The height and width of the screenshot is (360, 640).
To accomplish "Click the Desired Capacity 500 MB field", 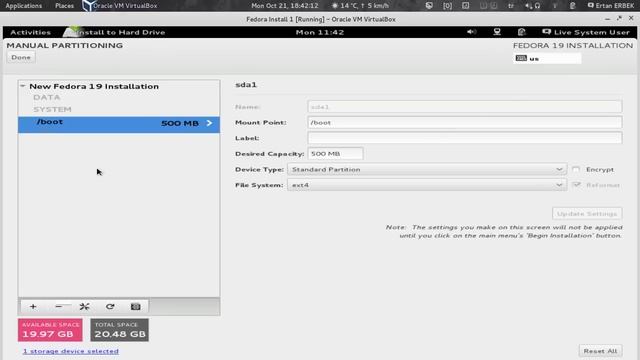I will (x=335, y=153).
